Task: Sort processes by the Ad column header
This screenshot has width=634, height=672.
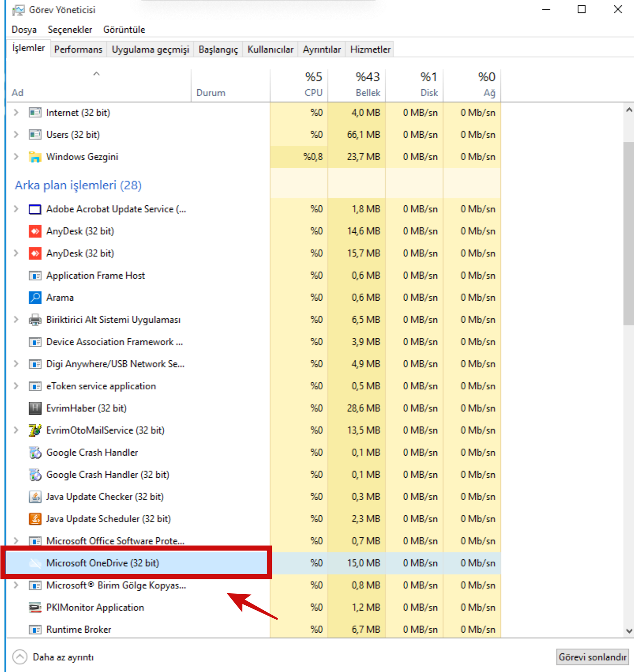Action: [98, 85]
